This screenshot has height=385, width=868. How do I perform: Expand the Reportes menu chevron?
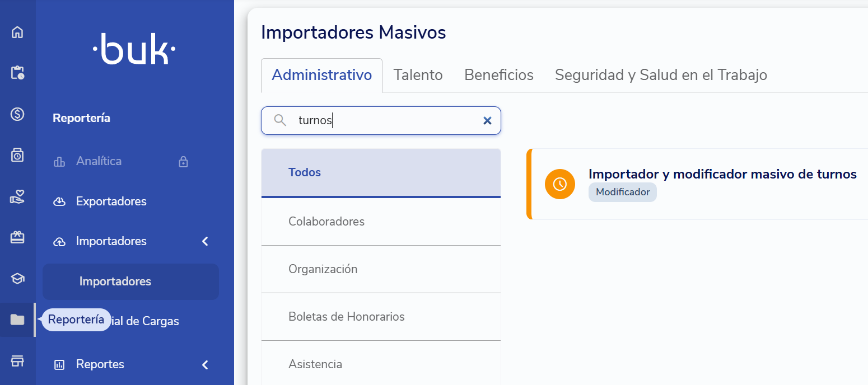[205, 365]
